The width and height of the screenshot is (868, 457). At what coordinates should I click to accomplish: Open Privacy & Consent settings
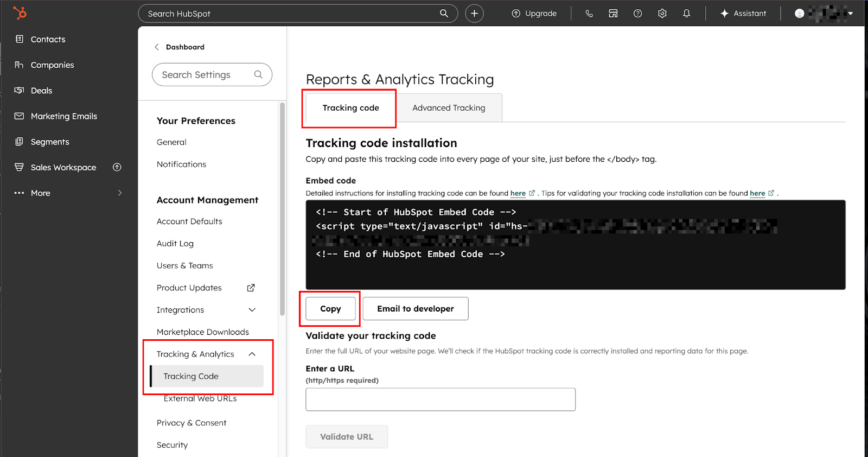coord(192,423)
